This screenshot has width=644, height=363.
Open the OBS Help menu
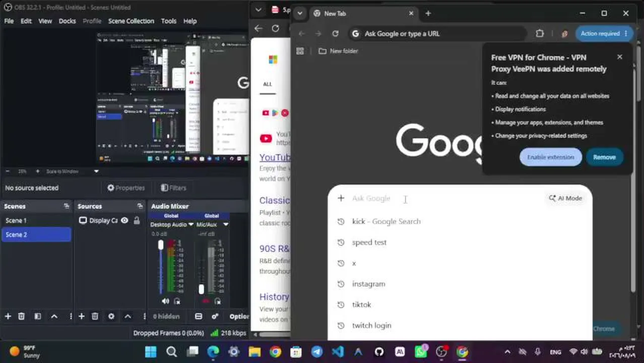(190, 21)
